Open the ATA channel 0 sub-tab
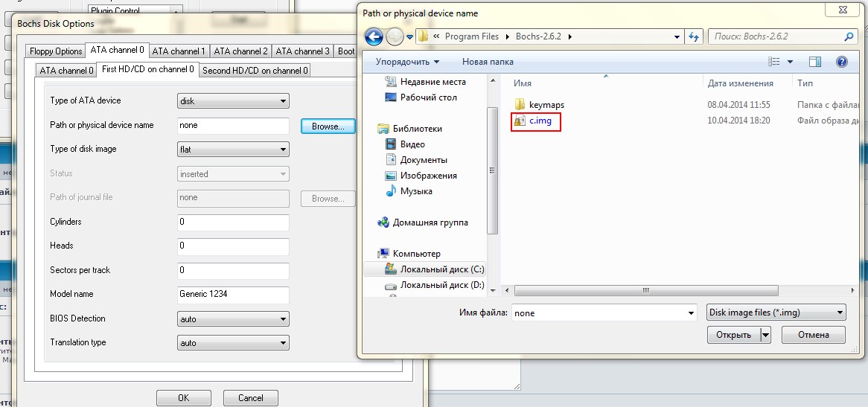The width and height of the screenshot is (868, 407). 66,70
